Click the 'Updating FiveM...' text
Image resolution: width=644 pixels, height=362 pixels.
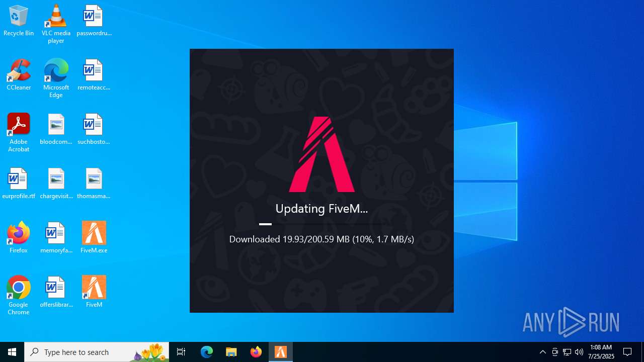coord(322,208)
